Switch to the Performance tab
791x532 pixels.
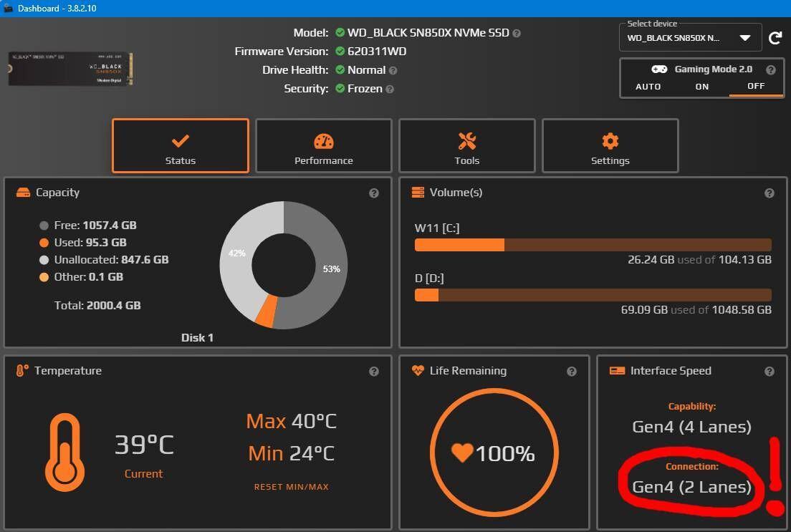pyautogui.click(x=324, y=146)
